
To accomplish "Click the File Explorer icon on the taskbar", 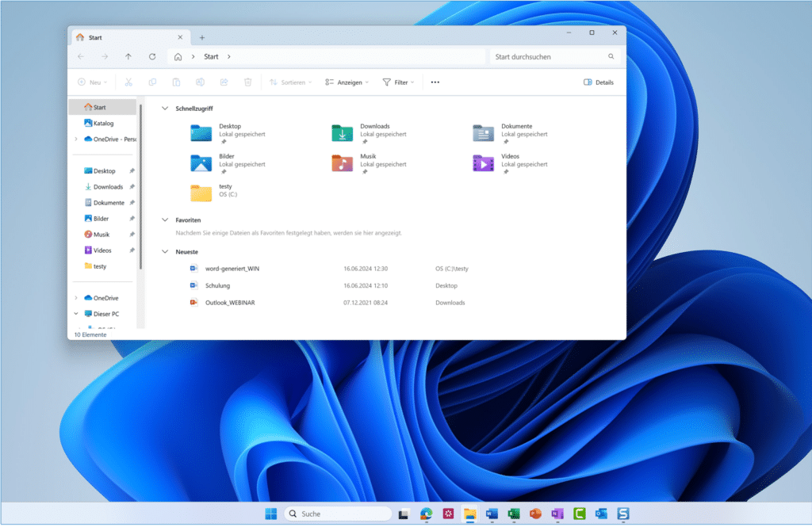I will (x=469, y=514).
